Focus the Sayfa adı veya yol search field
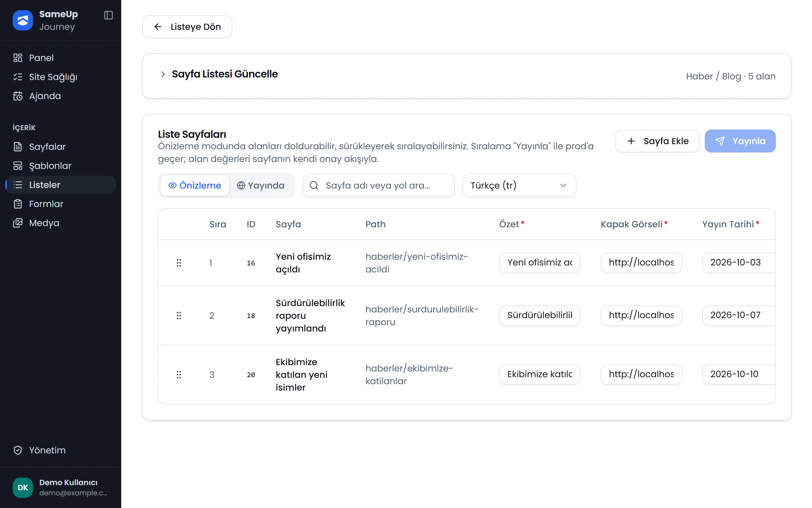This screenshot has height=508, width=812. [x=378, y=185]
